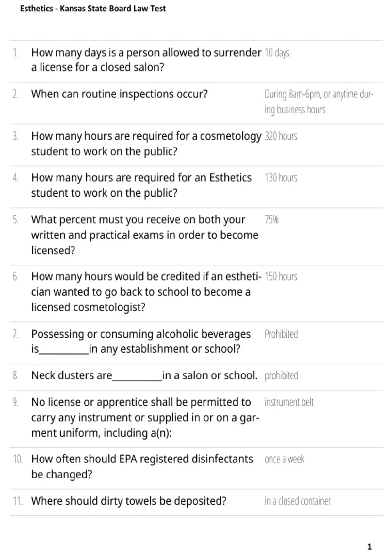
Task: Click the answer 'During 8am-6pm, or anytime during business hours'
Action: (x=319, y=102)
